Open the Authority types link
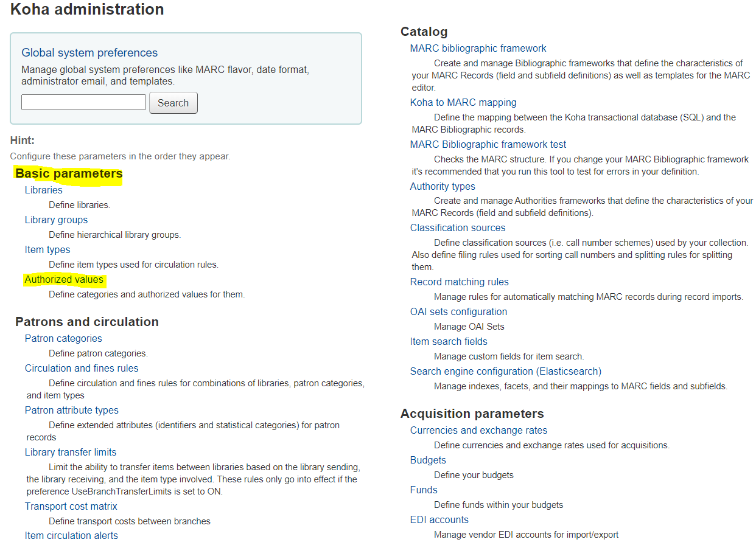Screen dimensions: 756x545 pos(443,186)
